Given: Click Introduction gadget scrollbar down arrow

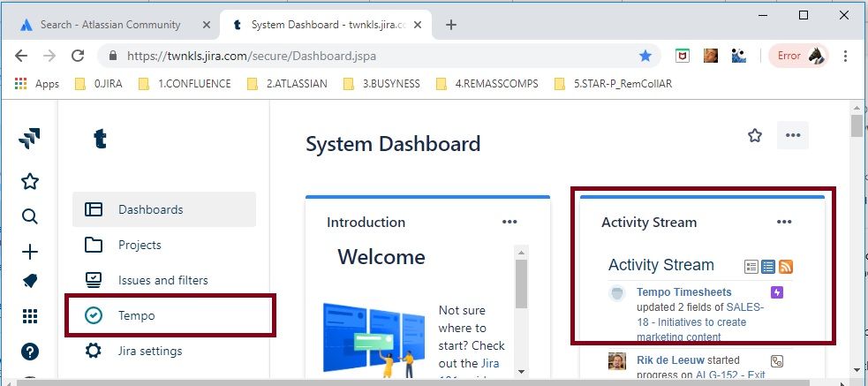Looking at the screenshot, I should click(521, 371).
